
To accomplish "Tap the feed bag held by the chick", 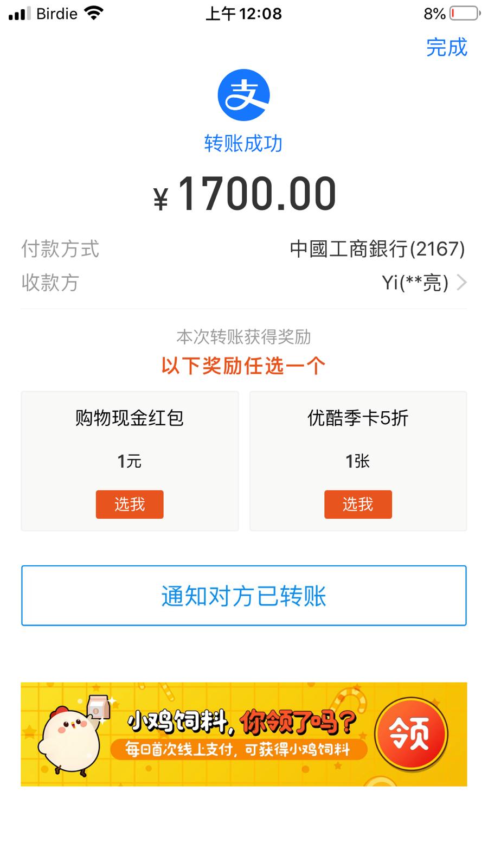I will pyautogui.click(x=99, y=708).
